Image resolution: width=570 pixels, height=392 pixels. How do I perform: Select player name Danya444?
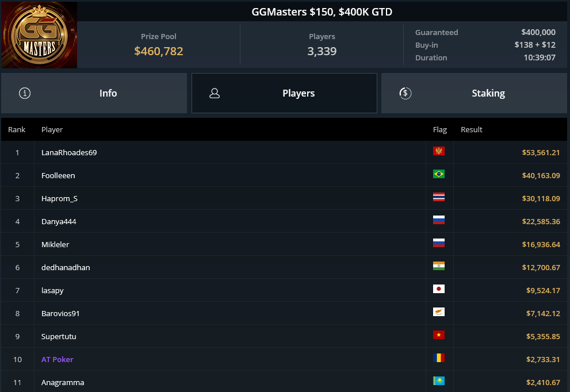59,222
